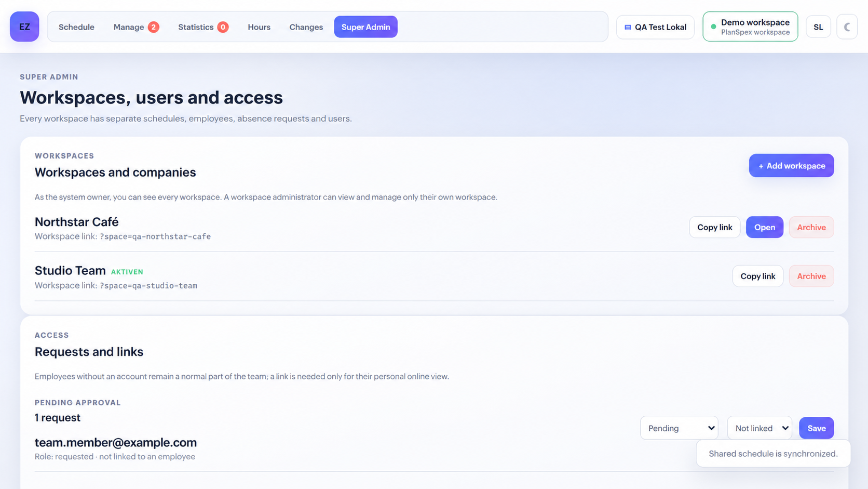868x489 pixels.
Task: Click the Northstar Café workspace name
Action: pos(77,222)
